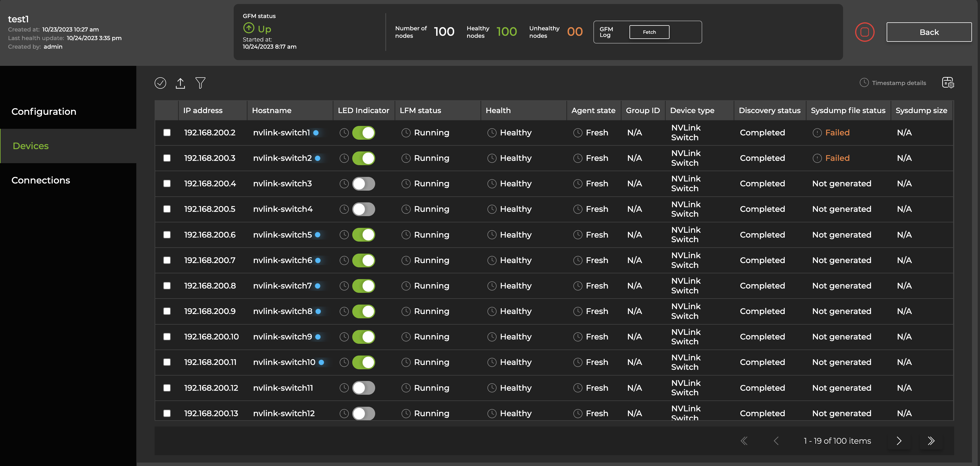Click the Timestamp details clock icon
This screenshot has height=466, width=980.
point(864,82)
